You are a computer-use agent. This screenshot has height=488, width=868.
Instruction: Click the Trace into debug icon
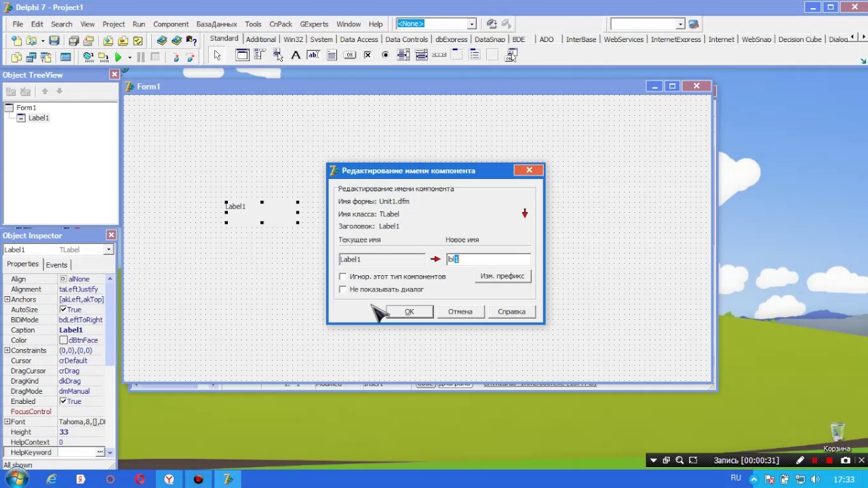pos(176,57)
